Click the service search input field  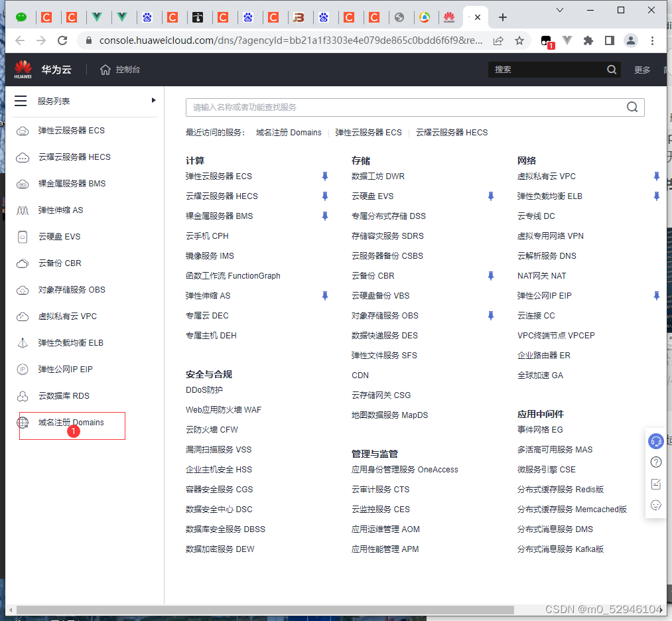[x=398, y=106]
